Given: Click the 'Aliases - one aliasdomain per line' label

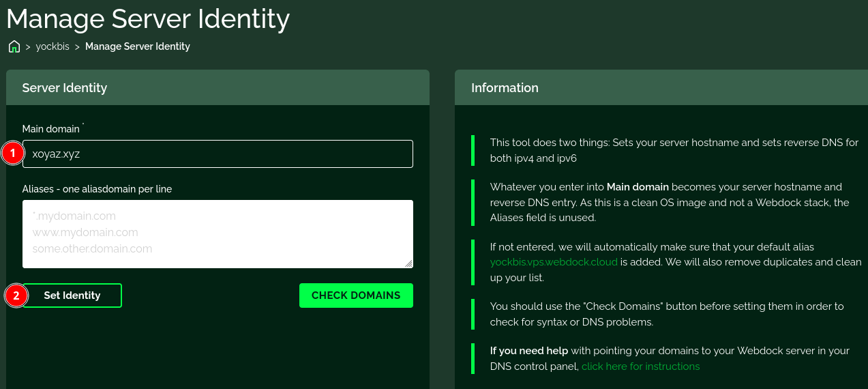Looking at the screenshot, I should (97, 189).
